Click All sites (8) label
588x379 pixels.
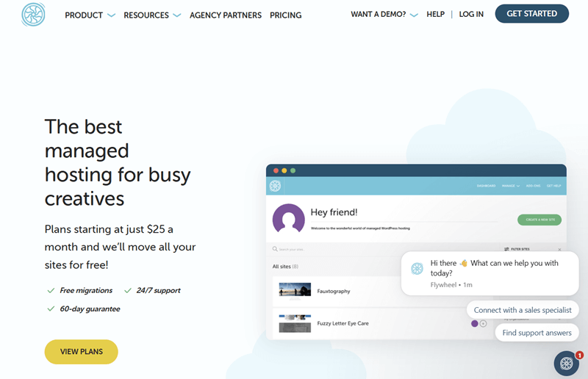285,267
